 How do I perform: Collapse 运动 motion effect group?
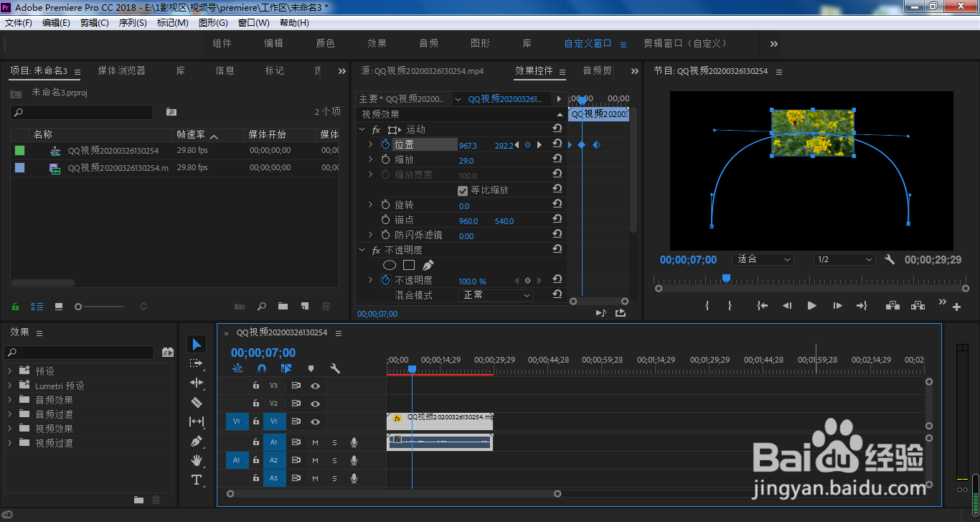pyautogui.click(x=362, y=130)
